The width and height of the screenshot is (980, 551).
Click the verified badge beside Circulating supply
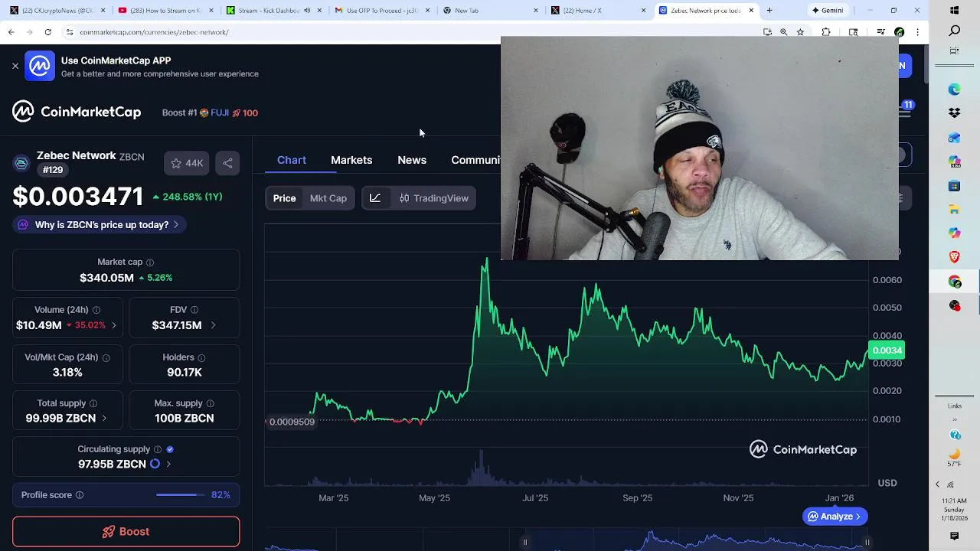point(170,449)
